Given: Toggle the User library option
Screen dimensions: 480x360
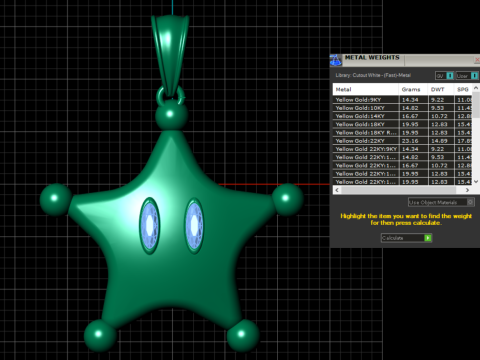Looking at the screenshot, I should [x=467, y=76].
